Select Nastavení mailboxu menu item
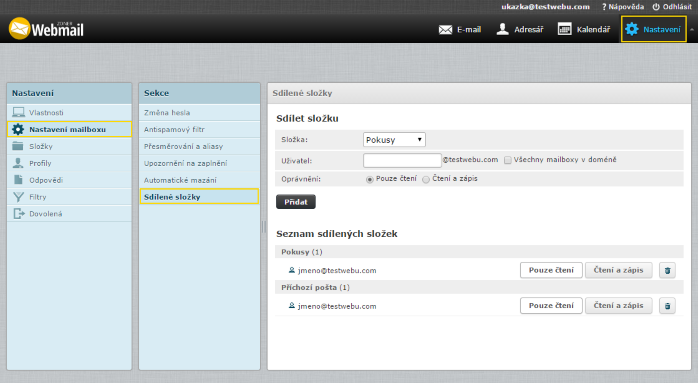The image size is (698, 383). coord(69,129)
